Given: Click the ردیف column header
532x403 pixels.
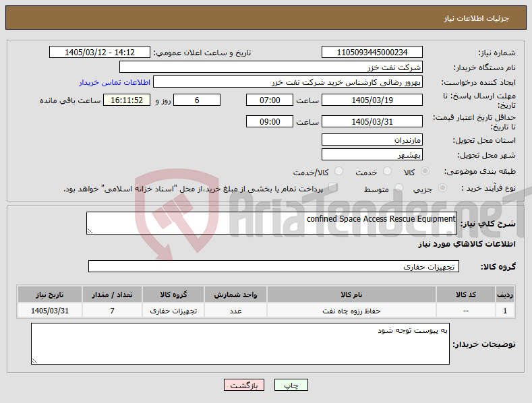Looking at the screenshot, I should tap(505, 294).
